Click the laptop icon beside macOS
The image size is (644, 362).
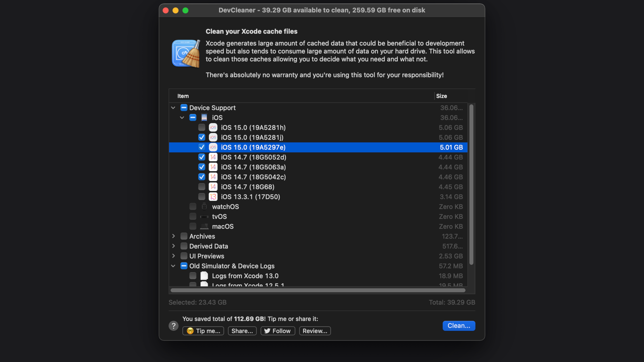[204, 226]
